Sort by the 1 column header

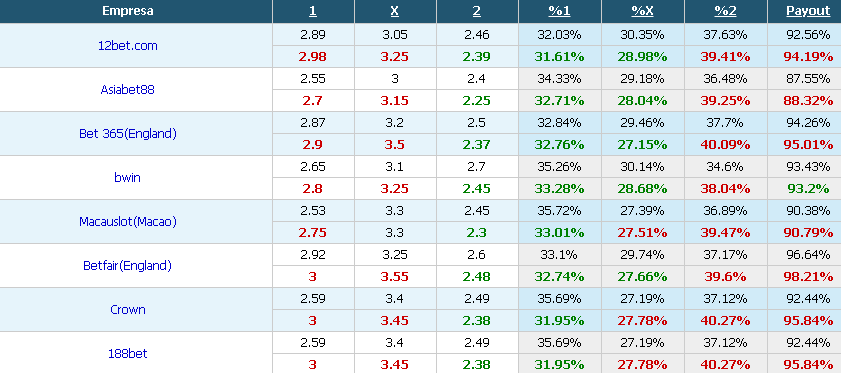pyautogui.click(x=313, y=11)
